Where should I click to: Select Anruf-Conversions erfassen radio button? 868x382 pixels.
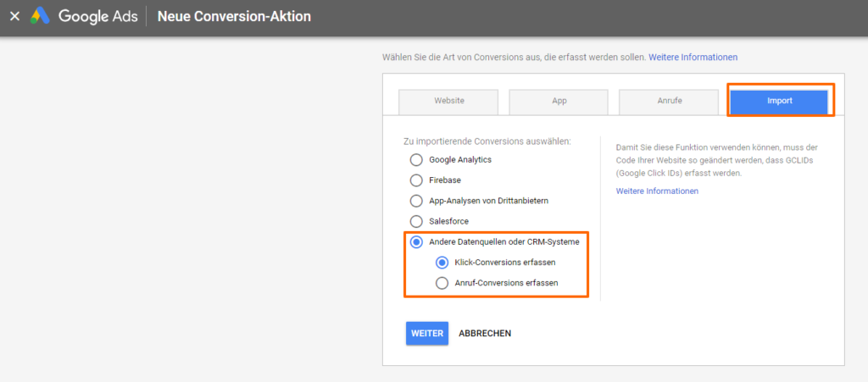click(x=442, y=283)
